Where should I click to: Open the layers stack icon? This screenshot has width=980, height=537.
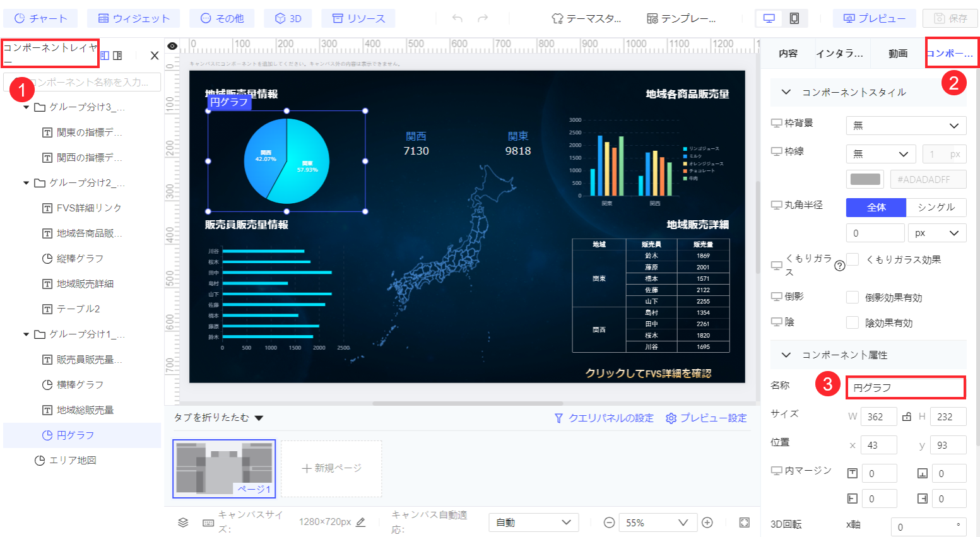click(x=183, y=522)
